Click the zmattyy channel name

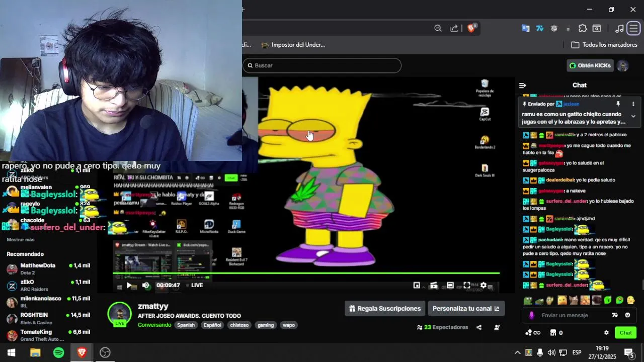(x=153, y=306)
